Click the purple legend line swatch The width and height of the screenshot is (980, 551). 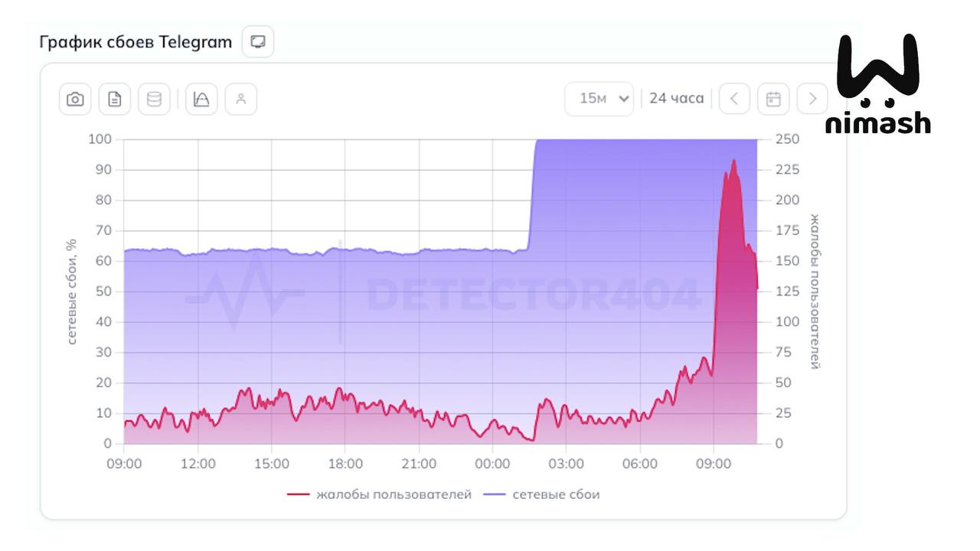click(x=495, y=494)
